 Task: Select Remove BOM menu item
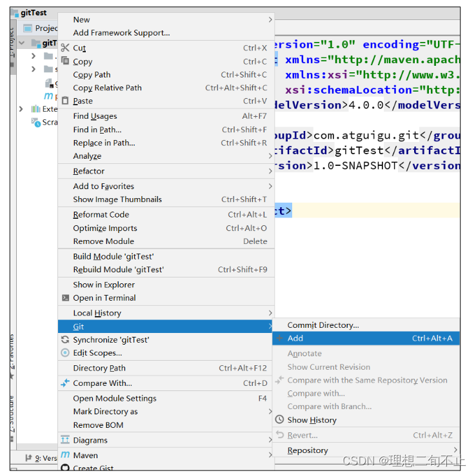click(x=166, y=425)
